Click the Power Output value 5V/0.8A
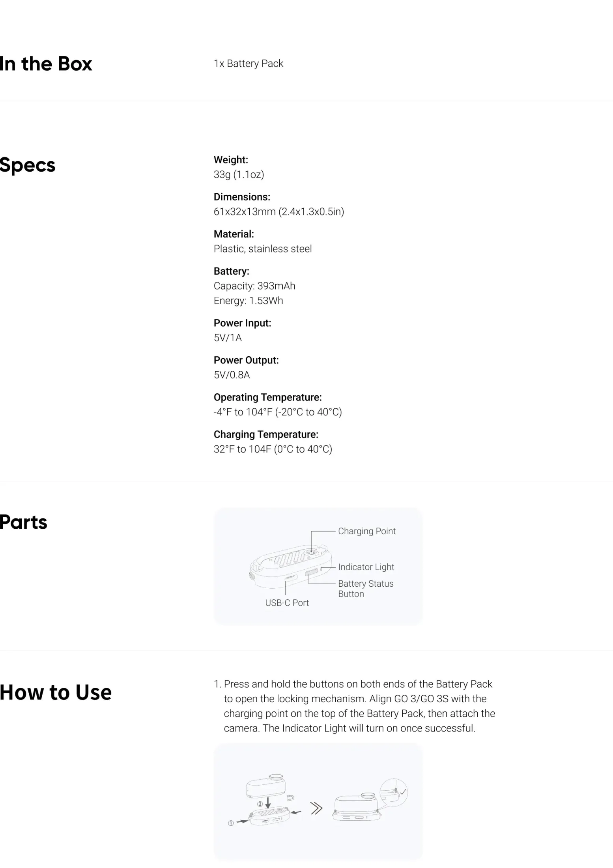The height and width of the screenshot is (868, 613). [x=232, y=375]
